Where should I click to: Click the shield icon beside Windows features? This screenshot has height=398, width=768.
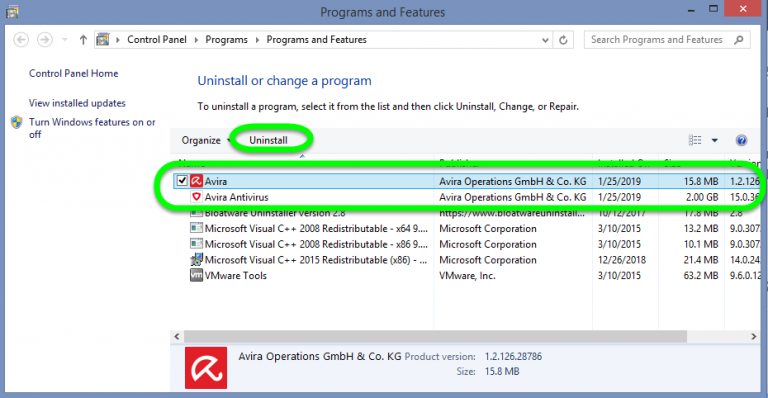(x=17, y=122)
